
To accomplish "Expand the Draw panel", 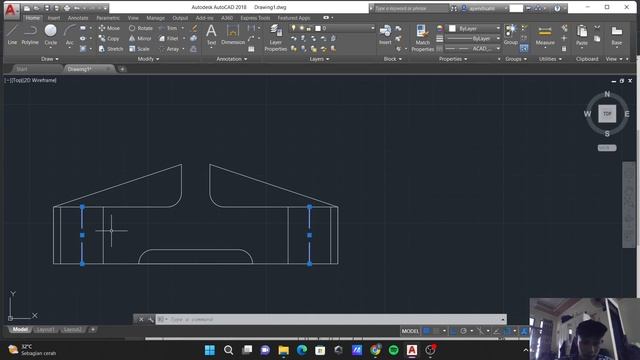I will coord(50,59).
